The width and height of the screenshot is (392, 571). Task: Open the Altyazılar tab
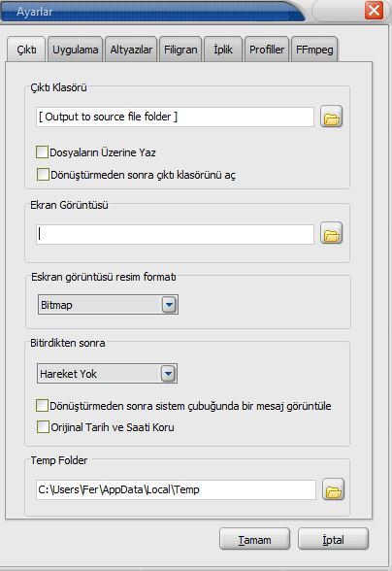pyautogui.click(x=131, y=50)
